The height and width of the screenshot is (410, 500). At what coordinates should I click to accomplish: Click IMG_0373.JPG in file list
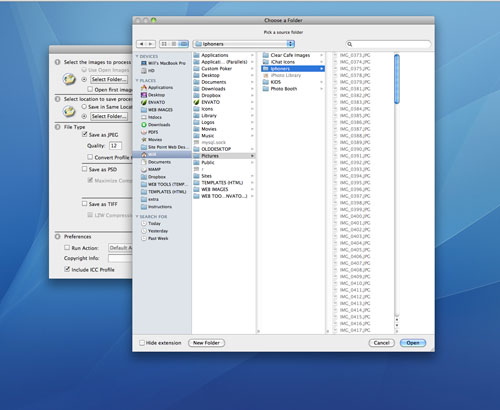(355, 55)
